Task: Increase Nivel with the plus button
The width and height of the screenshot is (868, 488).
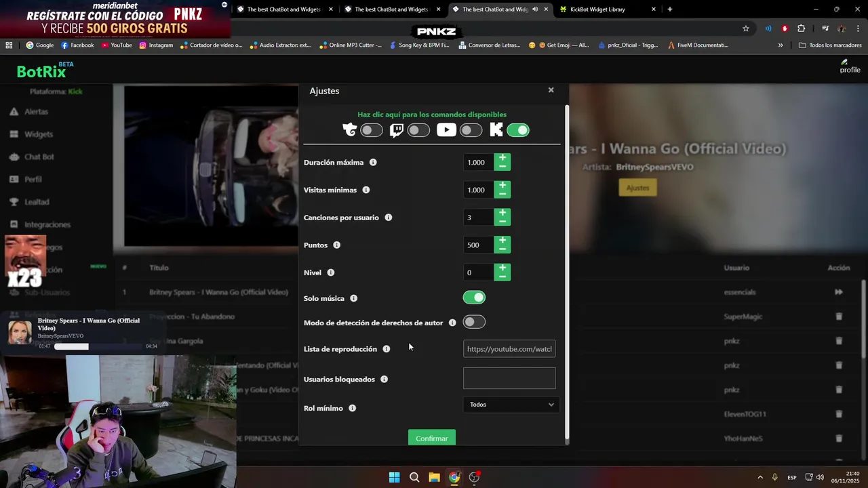Action: [502, 268]
